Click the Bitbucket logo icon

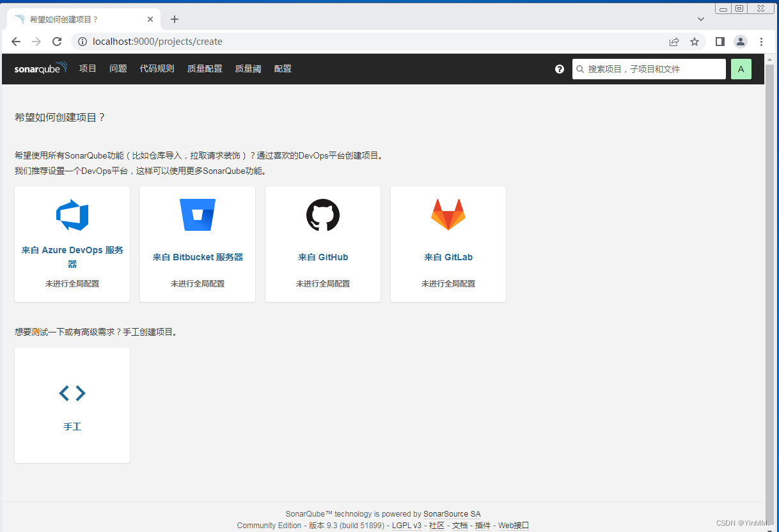pyautogui.click(x=198, y=215)
